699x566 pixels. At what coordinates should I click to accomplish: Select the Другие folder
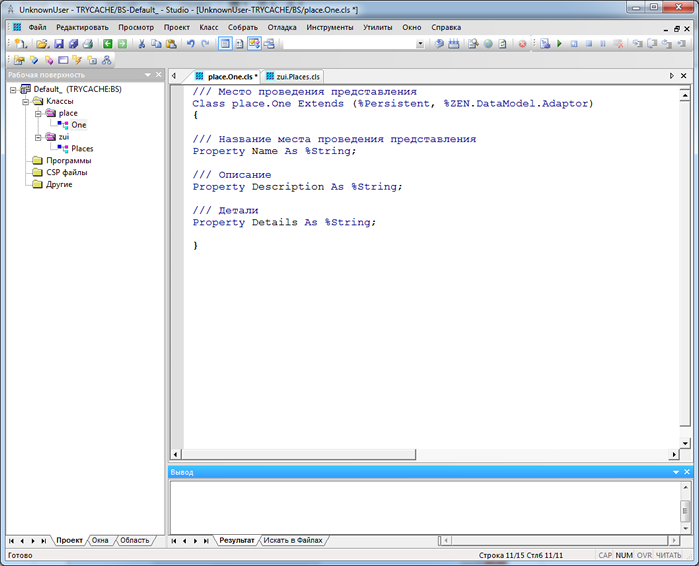(59, 184)
